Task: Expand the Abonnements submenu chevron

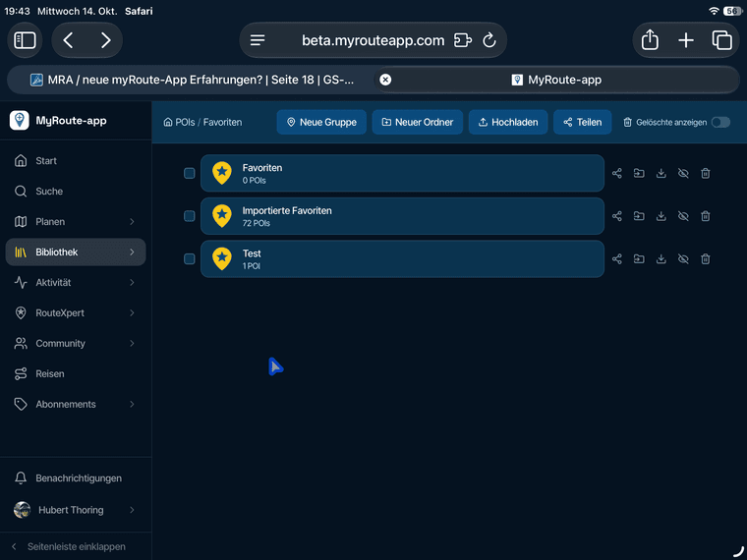Action: [x=132, y=405]
